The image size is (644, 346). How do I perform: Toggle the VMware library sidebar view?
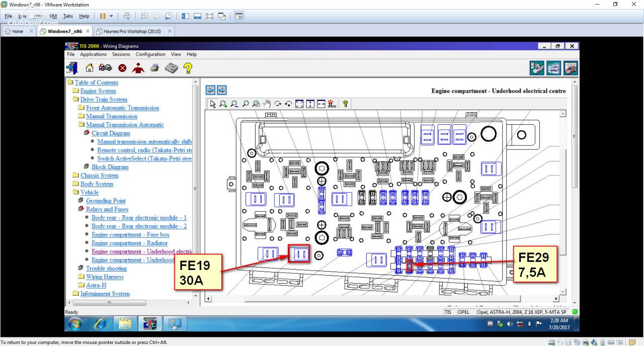pyautogui.click(x=185, y=16)
